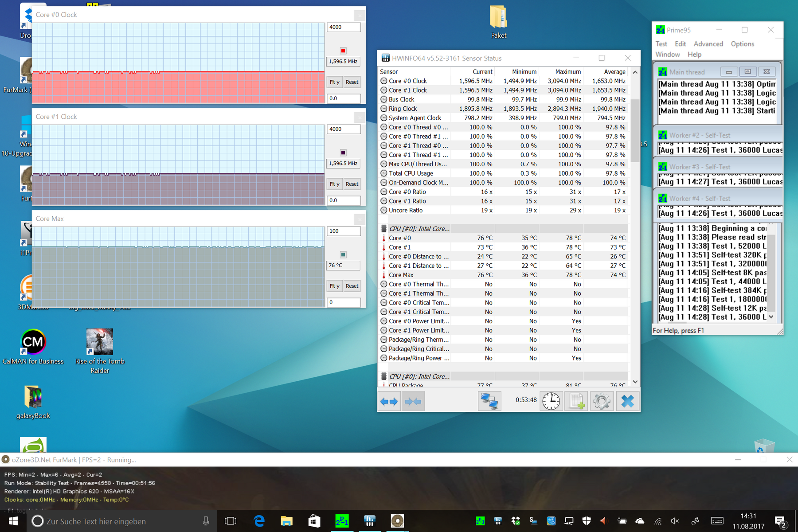Reset the HWiNFO elapsed time clock icon

pos(551,401)
